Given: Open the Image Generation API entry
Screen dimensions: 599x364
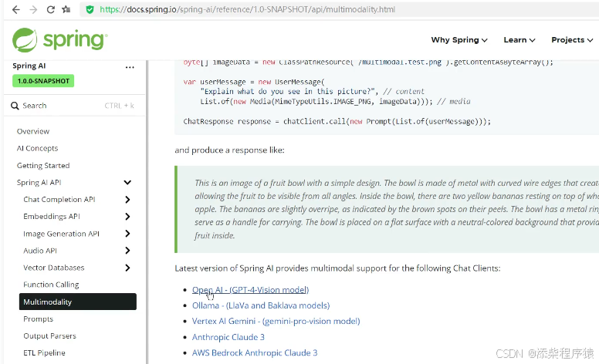Looking at the screenshot, I should (x=61, y=234).
